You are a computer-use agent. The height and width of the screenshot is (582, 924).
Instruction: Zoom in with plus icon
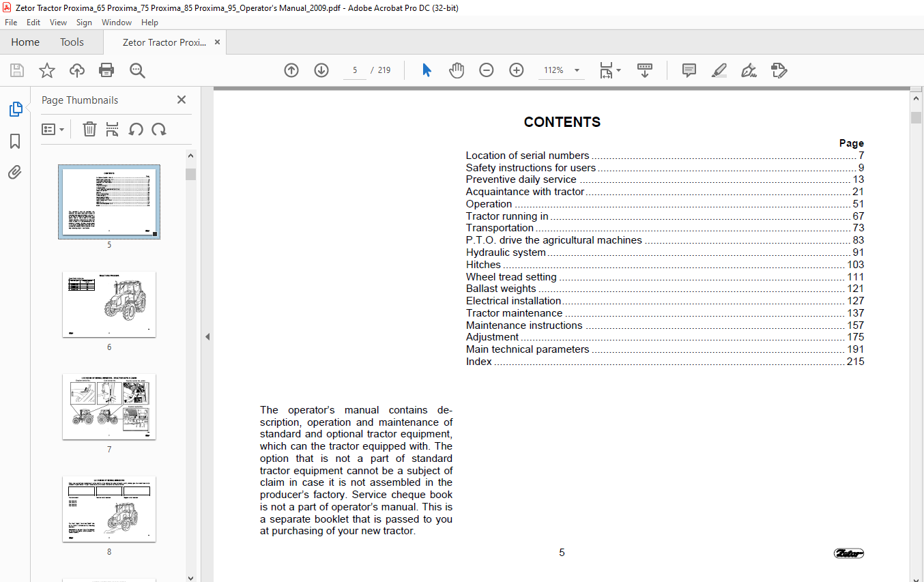(517, 70)
